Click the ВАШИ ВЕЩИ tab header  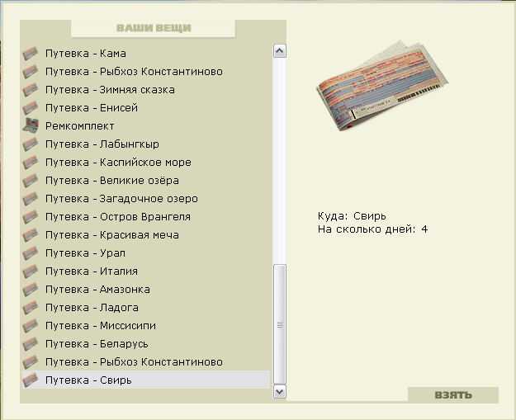154,28
